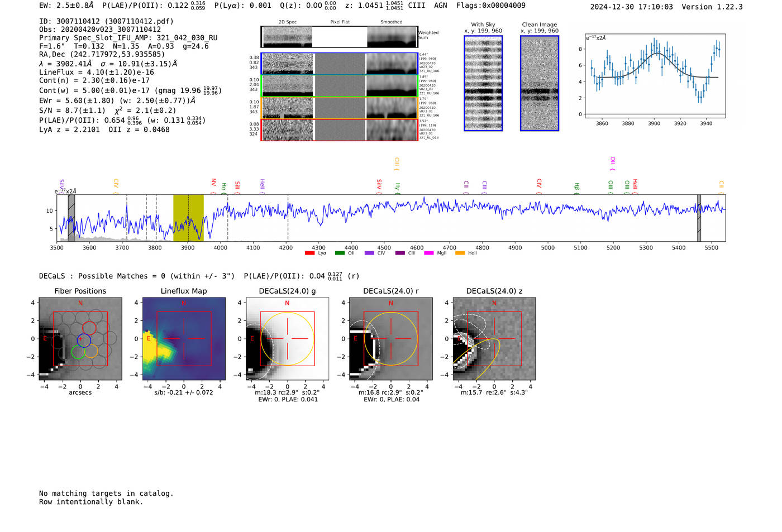Click the yellow highlighted band near 3900Å

(x=188, y=218)
